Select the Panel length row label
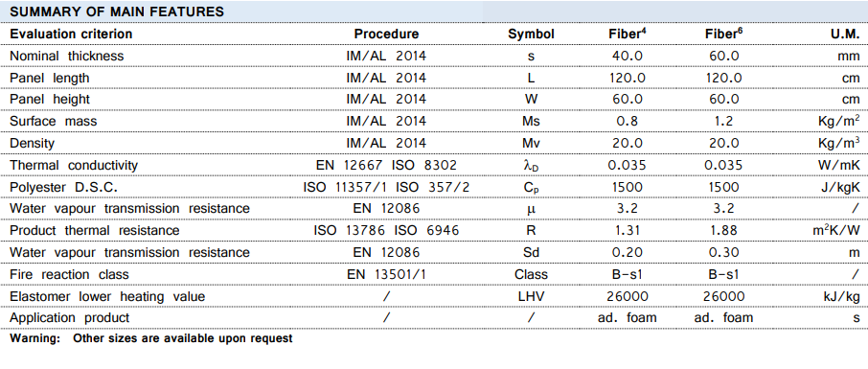This screenshot has height=369, width=868. [50, 79]
